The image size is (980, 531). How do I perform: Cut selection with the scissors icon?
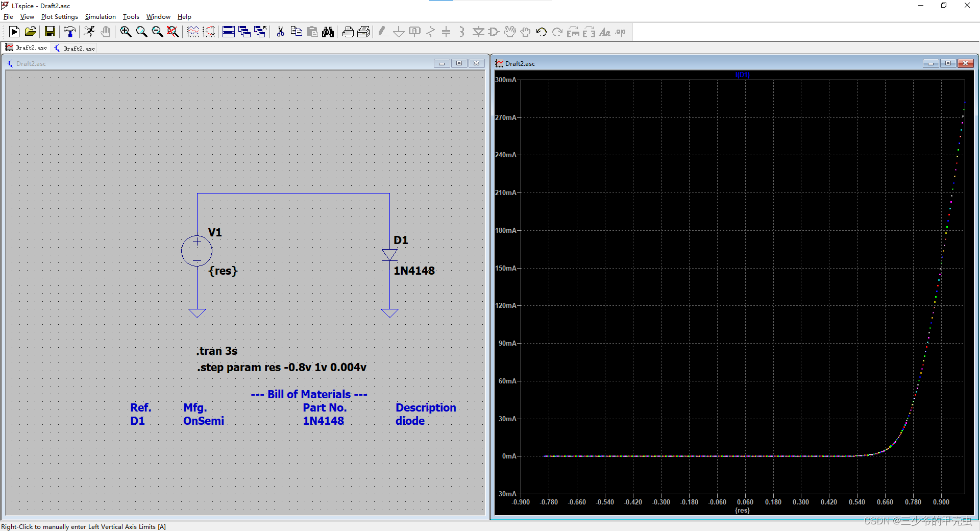(x=280, y=32)
